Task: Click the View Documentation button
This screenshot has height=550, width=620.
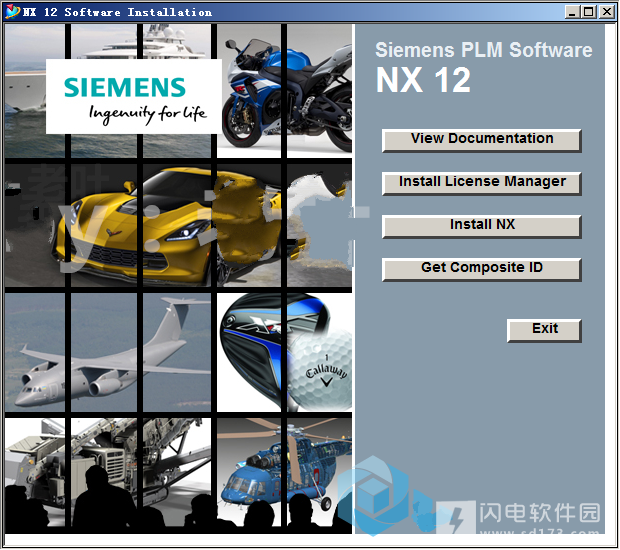Action: pos(481,140)
